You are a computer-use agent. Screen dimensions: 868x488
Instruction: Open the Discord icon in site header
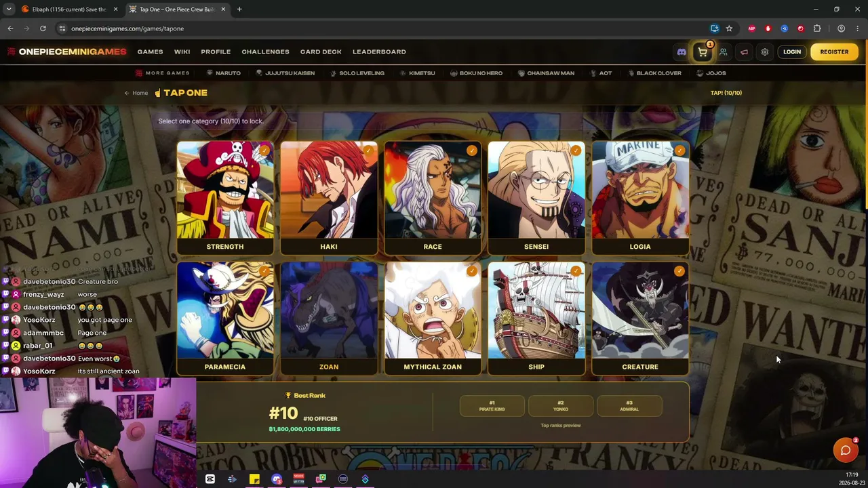tap(682, 52)
